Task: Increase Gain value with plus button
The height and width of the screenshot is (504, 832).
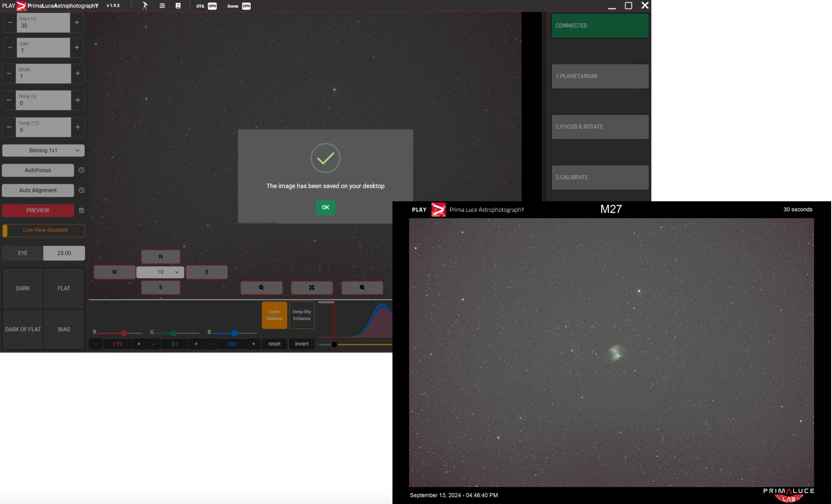Action: [77, 47]
